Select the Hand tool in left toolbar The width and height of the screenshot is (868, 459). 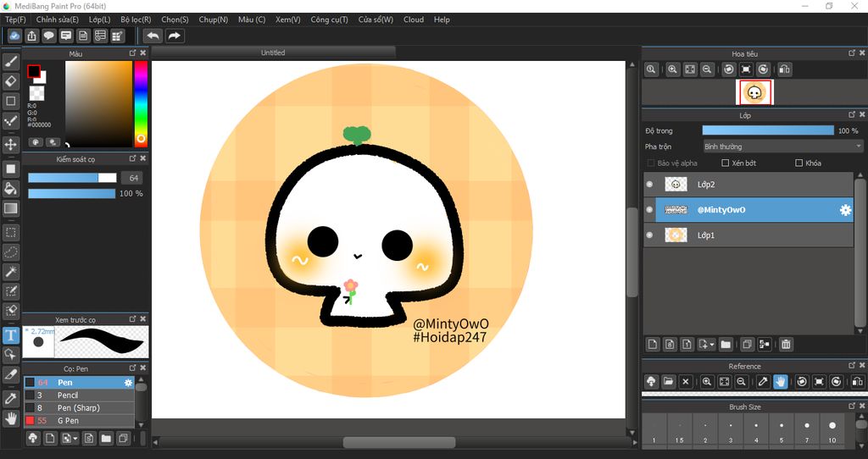pyautogui.click(x=10, y=418)
